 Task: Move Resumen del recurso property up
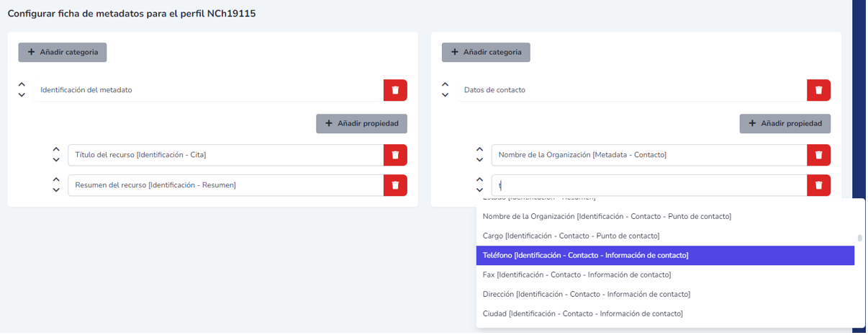click(x=56, y=180)
